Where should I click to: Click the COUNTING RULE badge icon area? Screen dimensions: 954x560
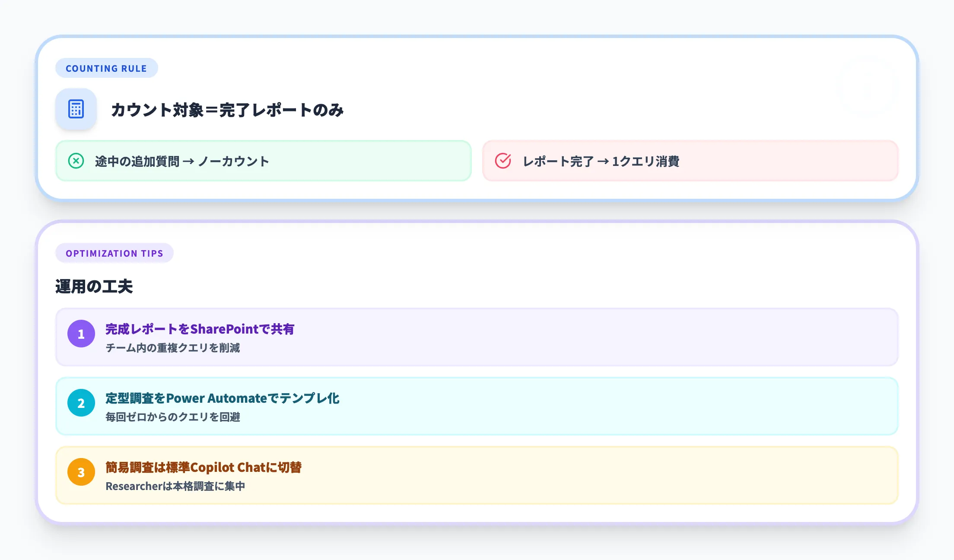tap(107, 68)
